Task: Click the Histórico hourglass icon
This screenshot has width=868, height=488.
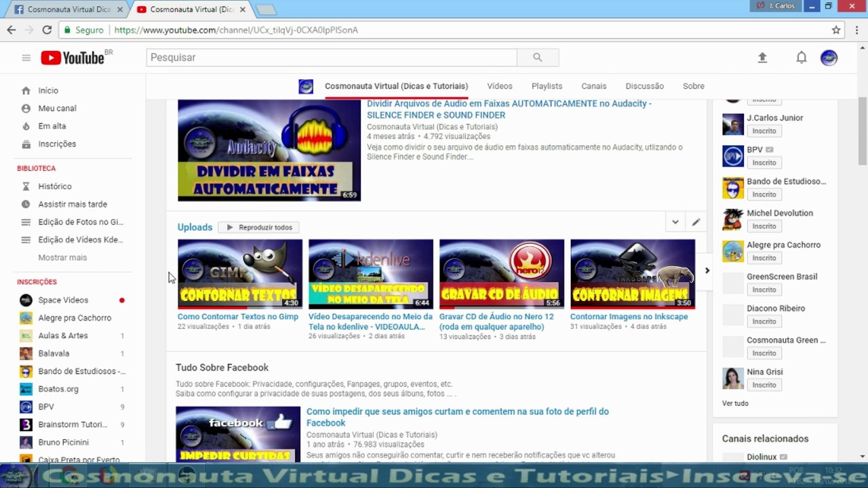Action: click(26, 186)
